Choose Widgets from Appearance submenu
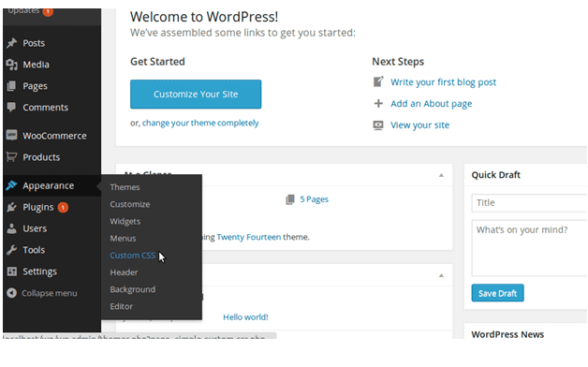The image size is (588, 367). (x=125, y=222)
